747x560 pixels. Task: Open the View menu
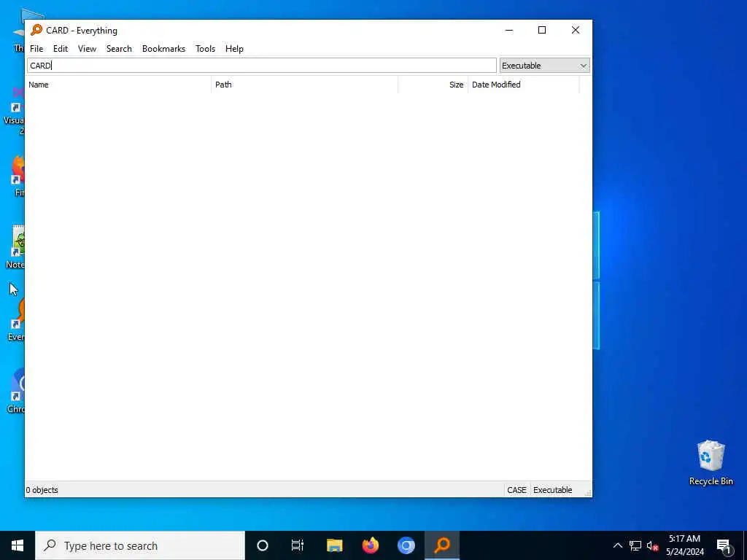pos(88,49)
